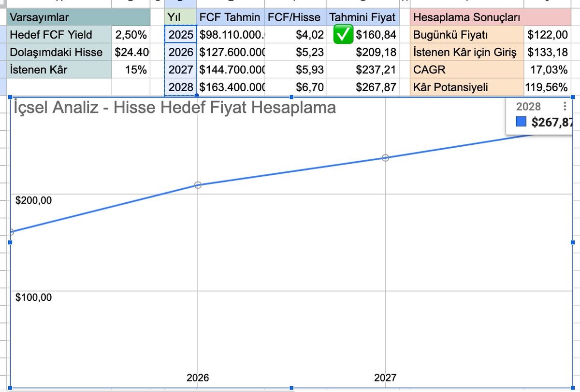Screen dimensions: 580x392
Task: Select the İstenen Kâr için Giriş cell
Action: click(467, 52)
